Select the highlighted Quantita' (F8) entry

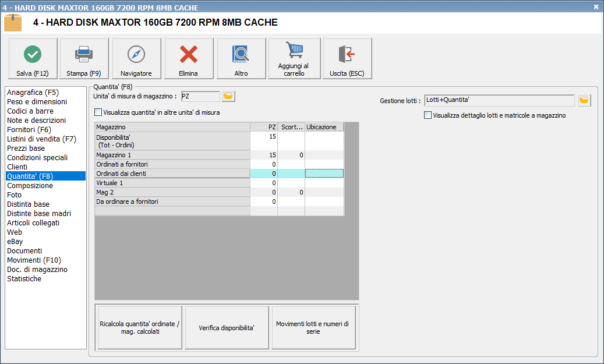coord(45,176)
